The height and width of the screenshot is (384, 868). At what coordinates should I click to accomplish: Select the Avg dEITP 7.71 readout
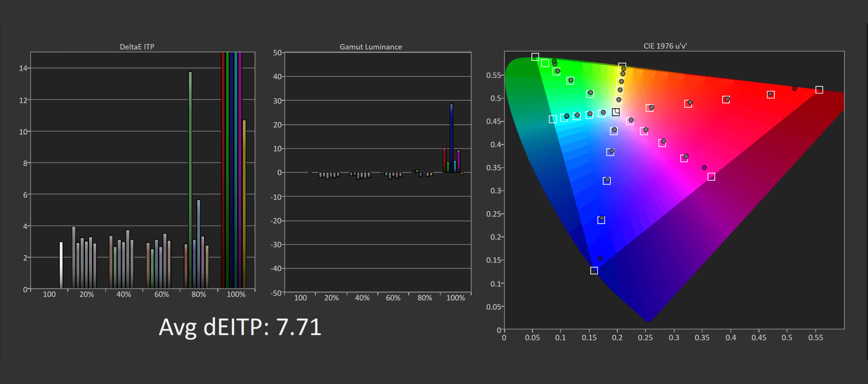pyautogui.click(x=240, y=327)
